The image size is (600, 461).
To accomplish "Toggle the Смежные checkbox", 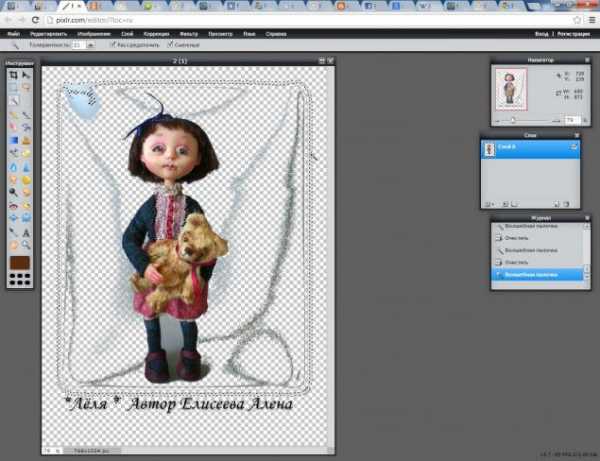I will (169, 45).
